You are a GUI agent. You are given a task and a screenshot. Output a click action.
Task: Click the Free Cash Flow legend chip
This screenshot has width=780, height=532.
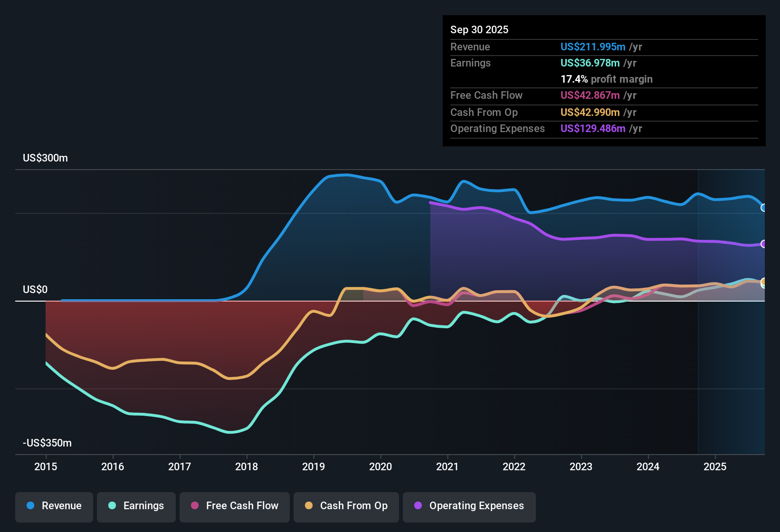(x=234, y=506)
